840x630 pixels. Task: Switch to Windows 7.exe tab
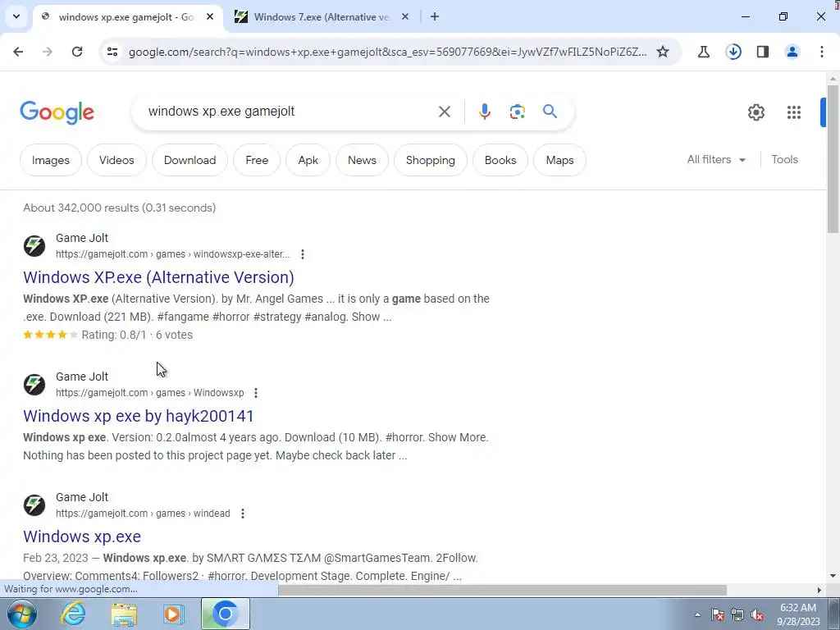tap(322, 16)
